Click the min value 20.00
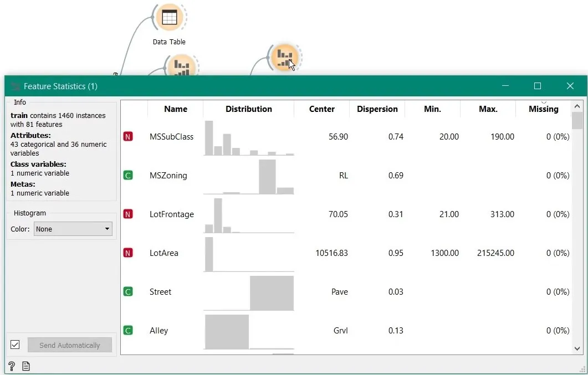Image resolution: width=588 pixels, height=375 pixels. pyautogui.click(x=449, y=137)
